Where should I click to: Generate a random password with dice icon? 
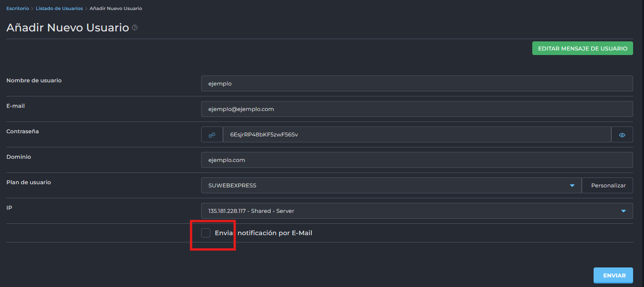[212, 135]
